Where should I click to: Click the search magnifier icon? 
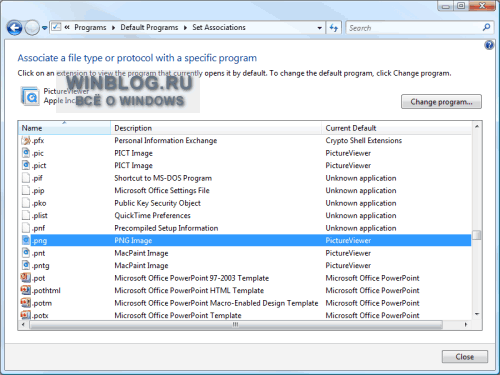click(486, 27)
